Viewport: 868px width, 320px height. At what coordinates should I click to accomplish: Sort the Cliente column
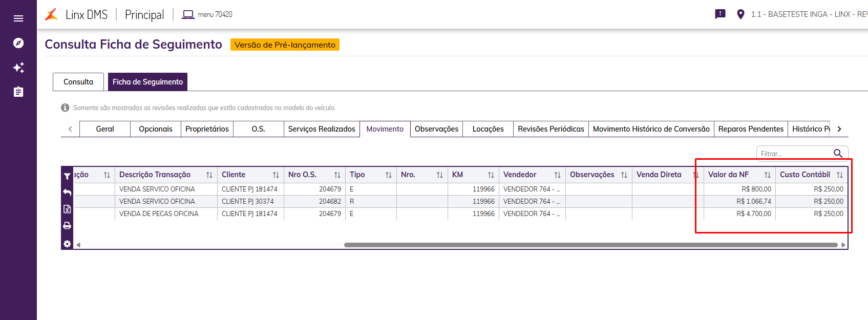(x=276, y=175)
